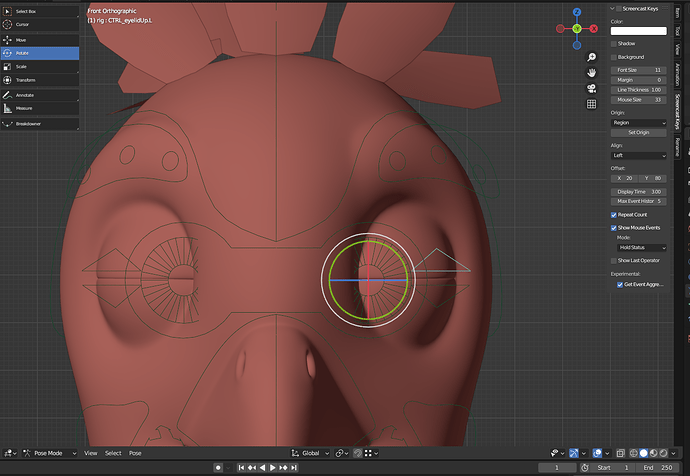Enable the Background checkbox
690x476 pixels.
613,57
